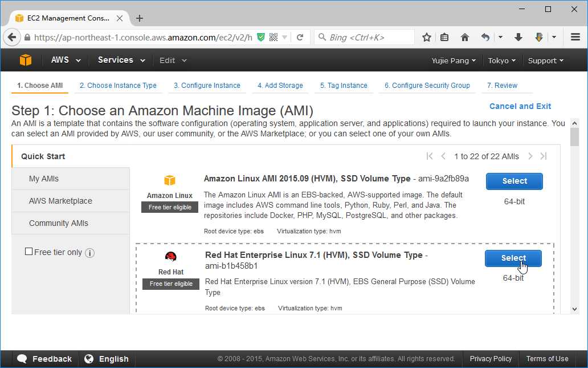The width and height of the screenshot is (588, 368).
Task: Expand the dropdown next to undo arrow
Action: pyautogui.click(x=500, y=37)
